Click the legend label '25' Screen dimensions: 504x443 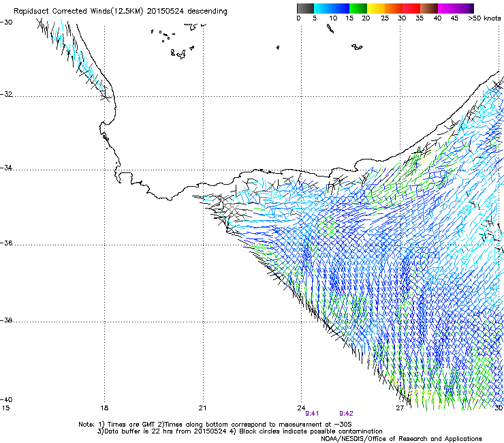coord(385,18)
